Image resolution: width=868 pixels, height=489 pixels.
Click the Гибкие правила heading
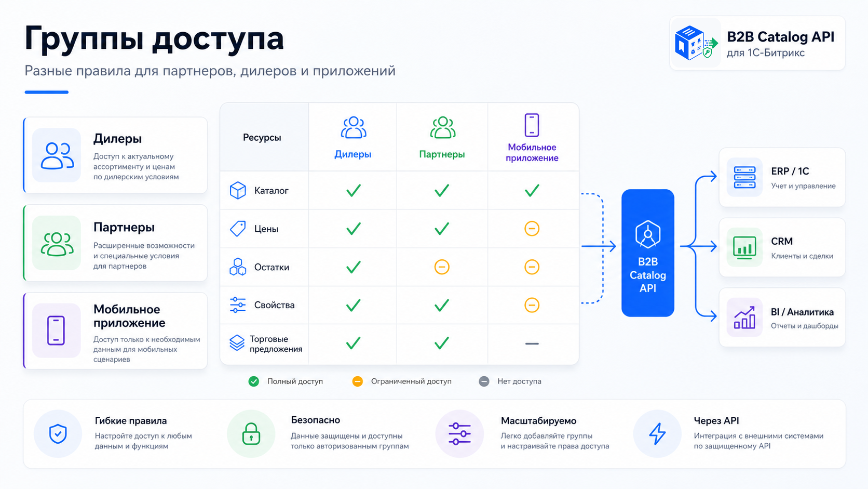pyautogui.click(x=131, y=420)
